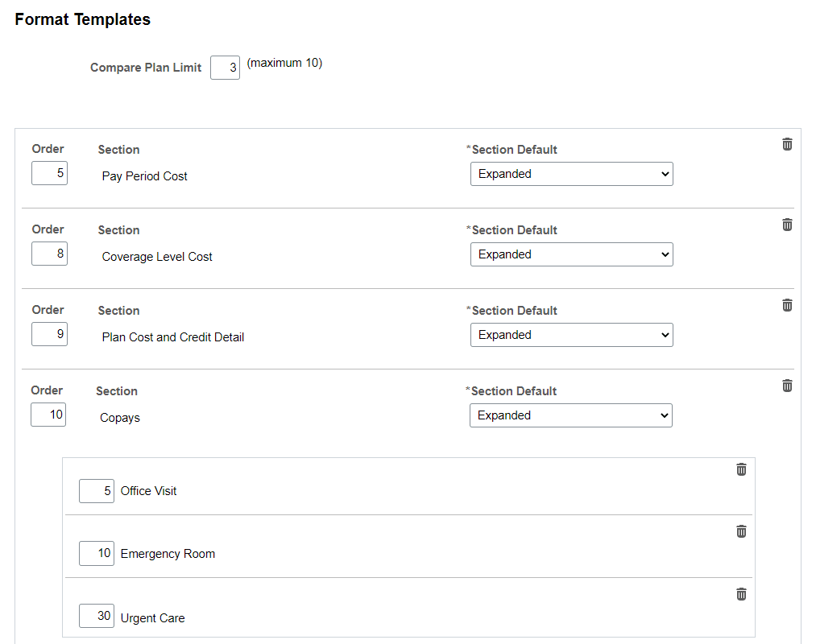Delete the Pay Period Cost section

coord(787,144)
